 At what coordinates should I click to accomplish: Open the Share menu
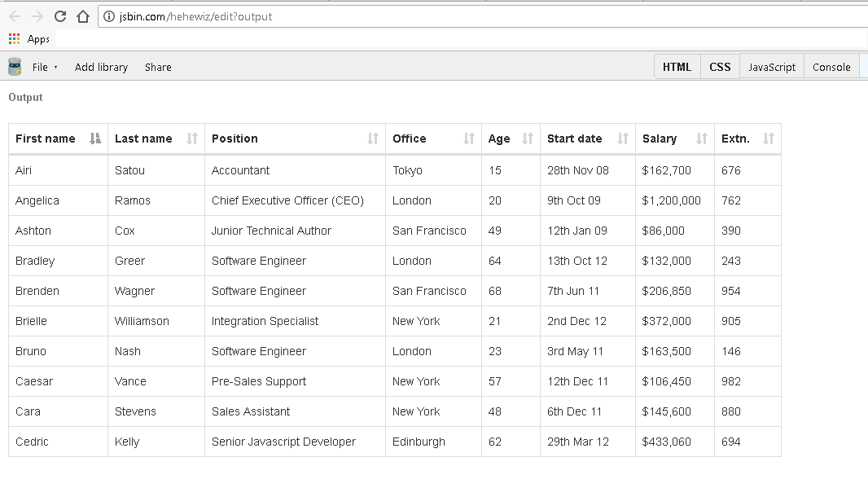pyautogui.click(x=158, y=67)
